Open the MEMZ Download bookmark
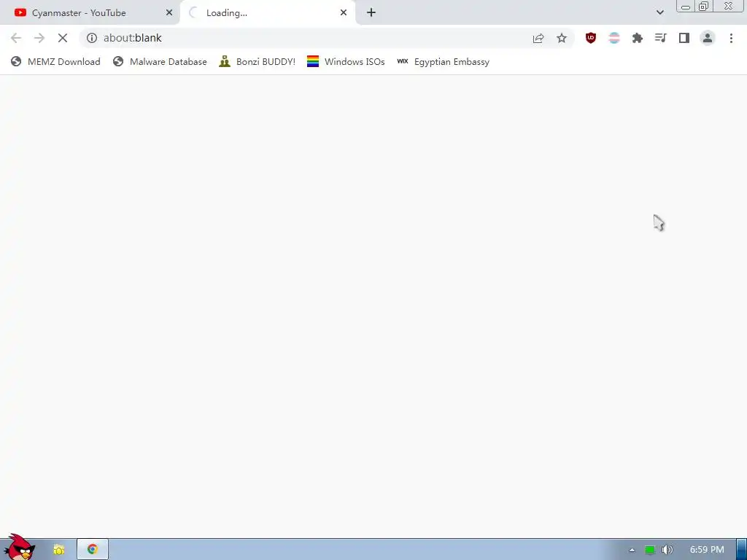 55,61
